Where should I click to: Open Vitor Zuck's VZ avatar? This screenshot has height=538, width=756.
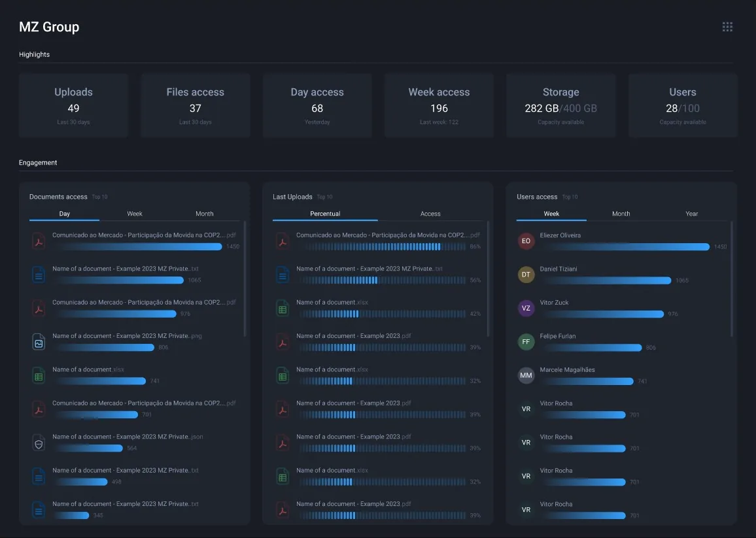tap(526, 308)
